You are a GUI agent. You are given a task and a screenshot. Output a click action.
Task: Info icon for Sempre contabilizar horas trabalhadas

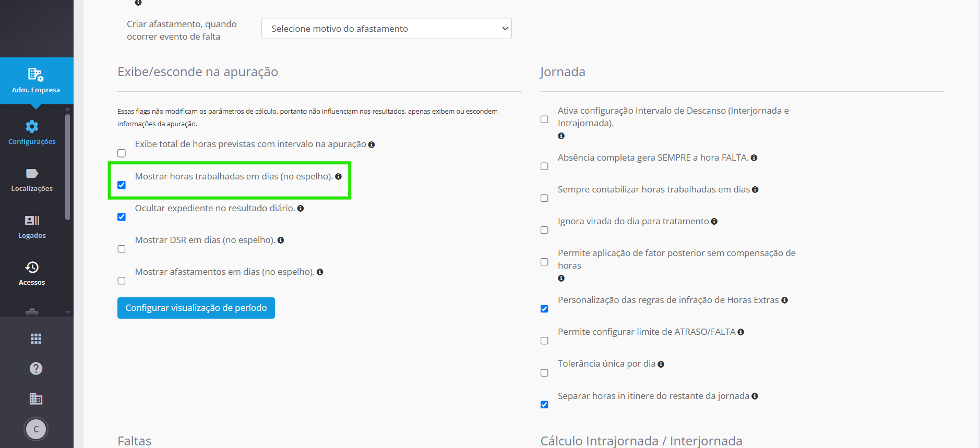[x=755, y=190]
